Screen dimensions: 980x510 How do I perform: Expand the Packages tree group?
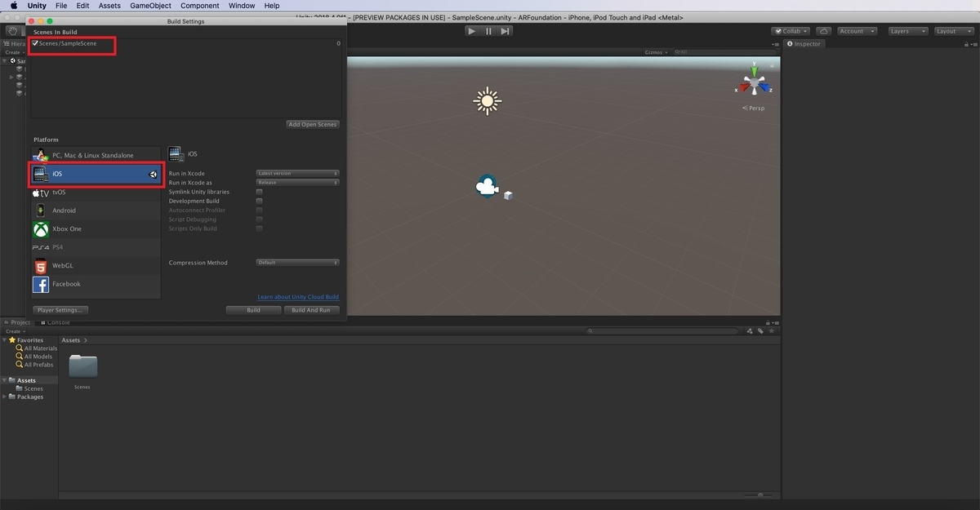(5, 397)
